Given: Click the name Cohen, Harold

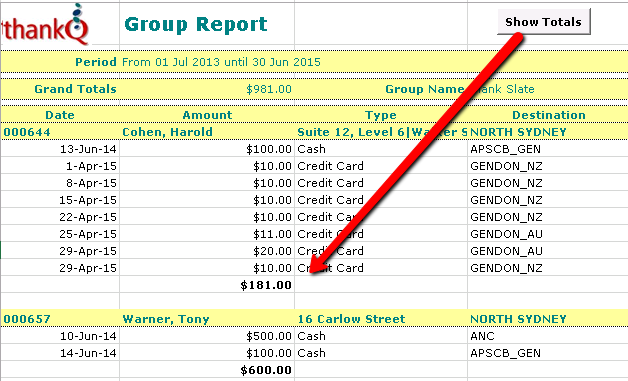Looking at the screenshot, I should click(167, 132).
